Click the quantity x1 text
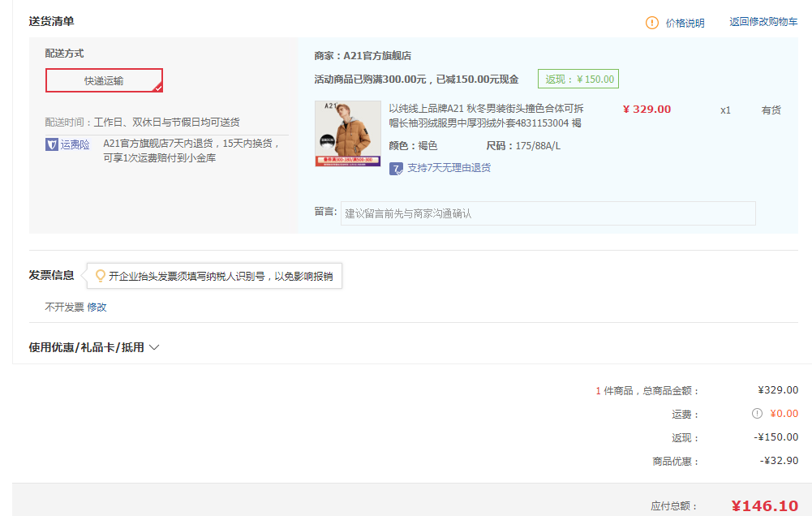This screenshot has width=812, height=516. coord(725,110)
